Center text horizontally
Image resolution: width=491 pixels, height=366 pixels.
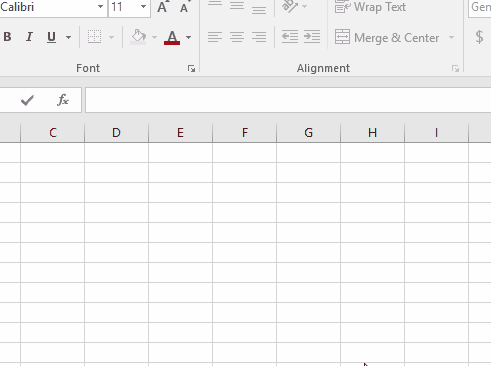coord(237,37)
